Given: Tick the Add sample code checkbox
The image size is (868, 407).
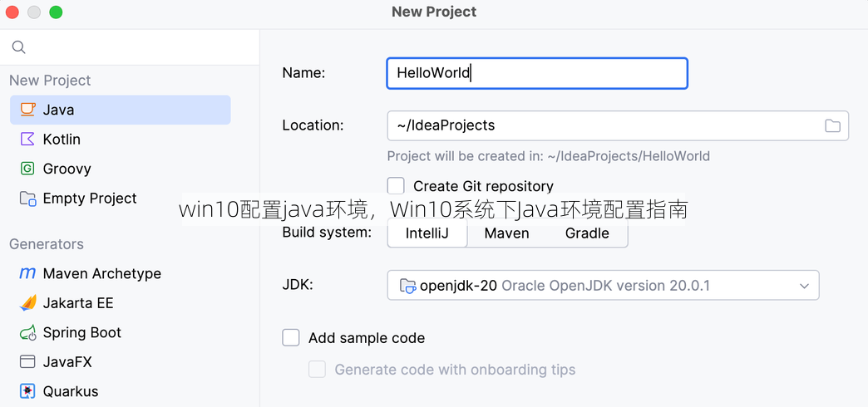Looking at the screenshot, I should pos(291,337).
